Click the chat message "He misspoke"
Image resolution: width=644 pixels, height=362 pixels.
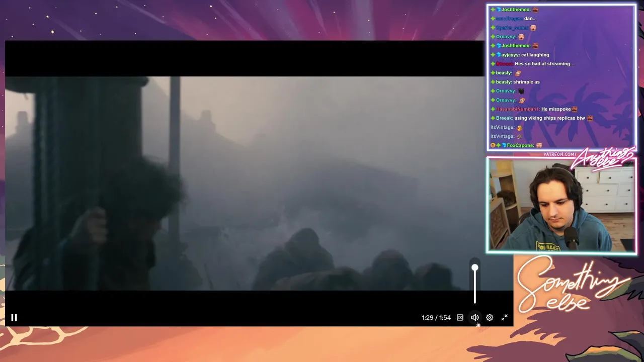coord(556,109)
